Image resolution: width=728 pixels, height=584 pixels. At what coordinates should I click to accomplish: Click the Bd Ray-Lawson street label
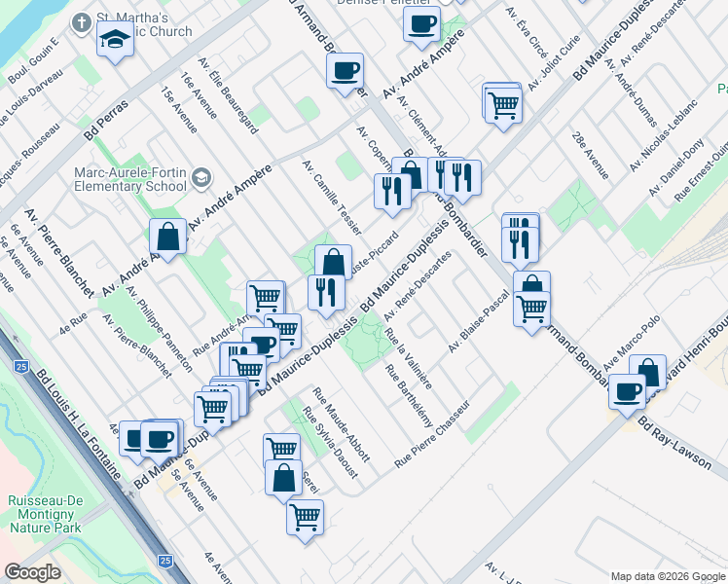[674, 443]
